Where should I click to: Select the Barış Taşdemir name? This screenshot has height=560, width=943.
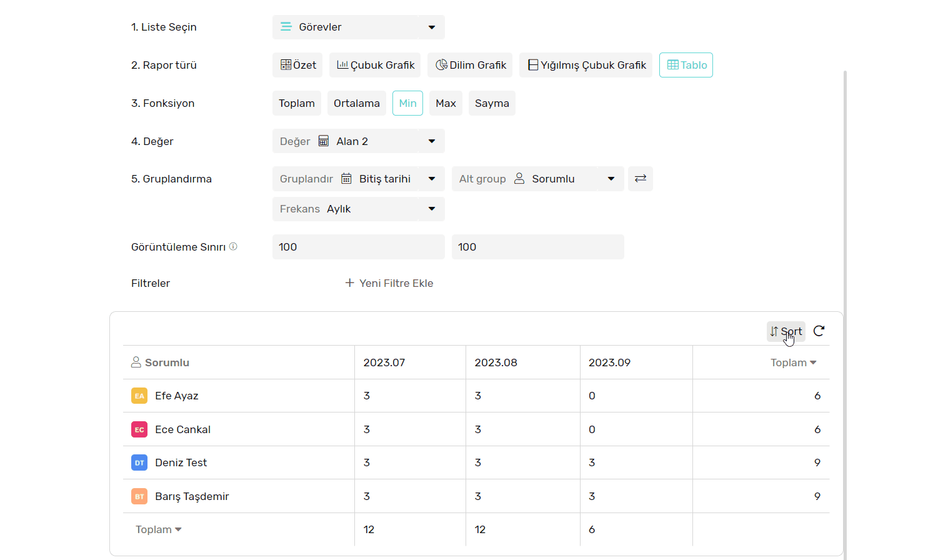coord(192,496)
